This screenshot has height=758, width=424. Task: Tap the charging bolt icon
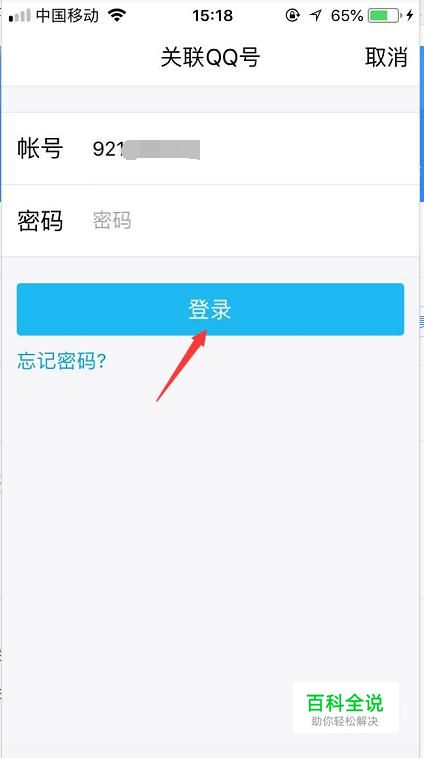410,16
